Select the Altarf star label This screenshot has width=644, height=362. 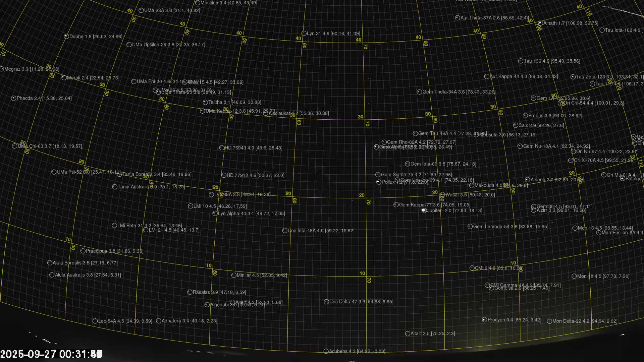[432, 334]
